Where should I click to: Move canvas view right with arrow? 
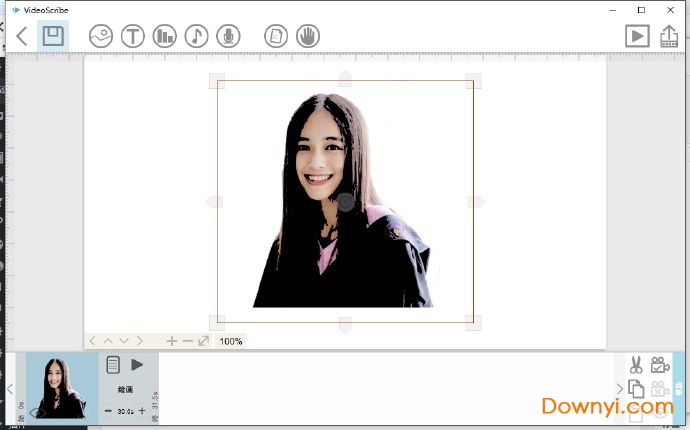pos(139,341)
